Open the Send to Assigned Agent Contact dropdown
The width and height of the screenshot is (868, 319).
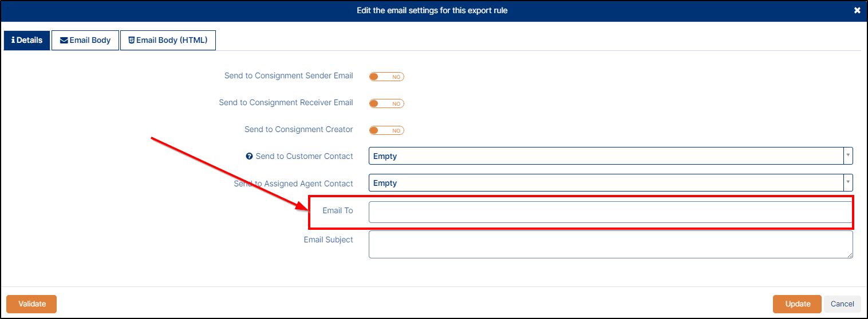610,183
